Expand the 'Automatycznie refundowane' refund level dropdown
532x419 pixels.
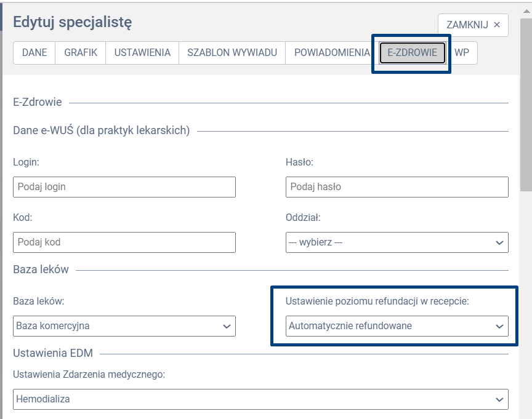click(397, 326)
